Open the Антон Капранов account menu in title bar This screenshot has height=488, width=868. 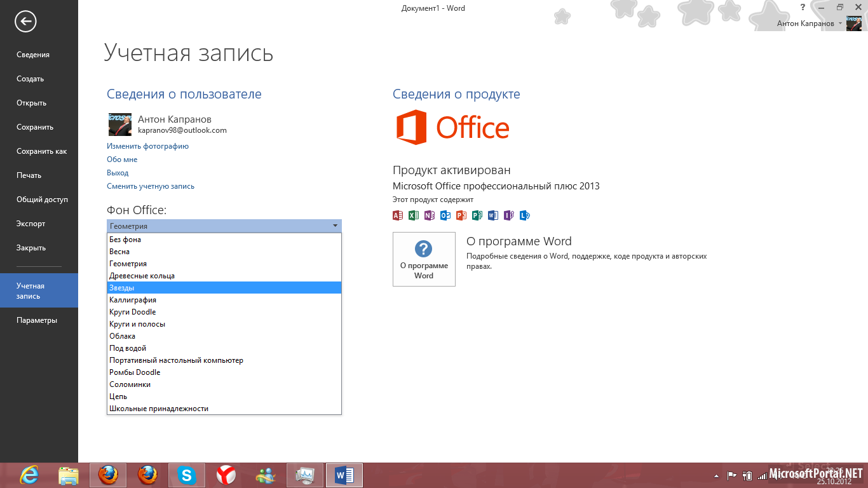(x=810, y=24)
